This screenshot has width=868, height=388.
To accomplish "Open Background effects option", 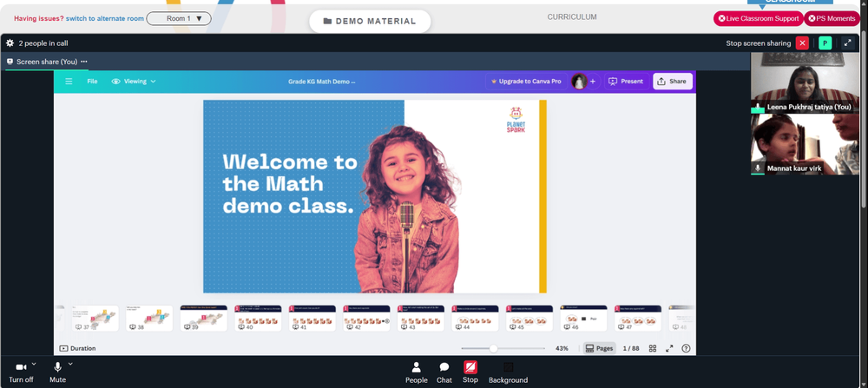I will pyautogui.click(x=508, y=372).
